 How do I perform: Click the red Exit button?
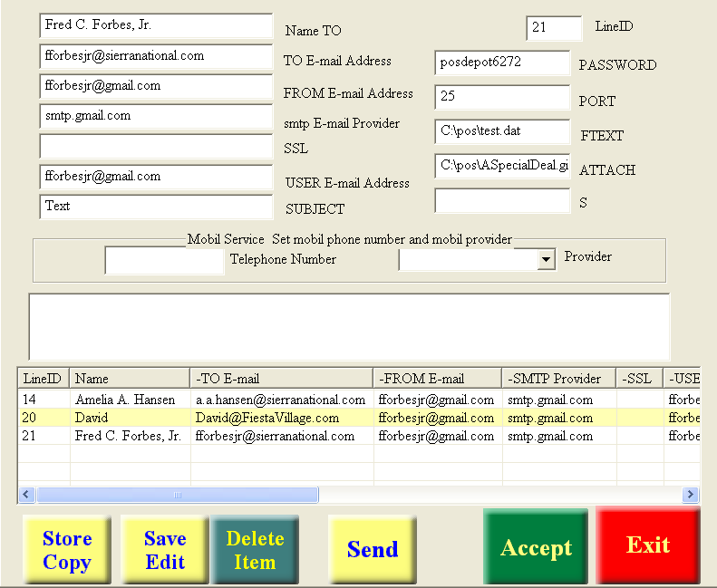648,545
